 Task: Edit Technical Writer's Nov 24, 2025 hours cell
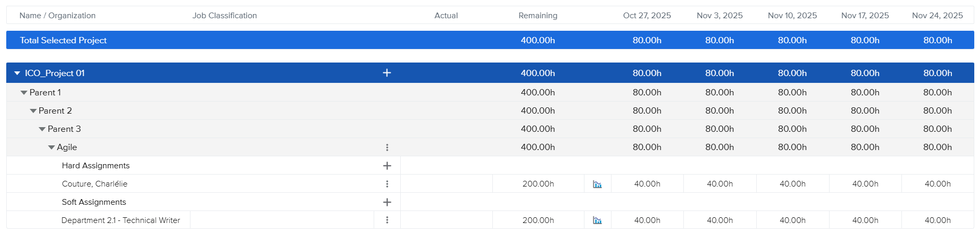click(937, 220)
